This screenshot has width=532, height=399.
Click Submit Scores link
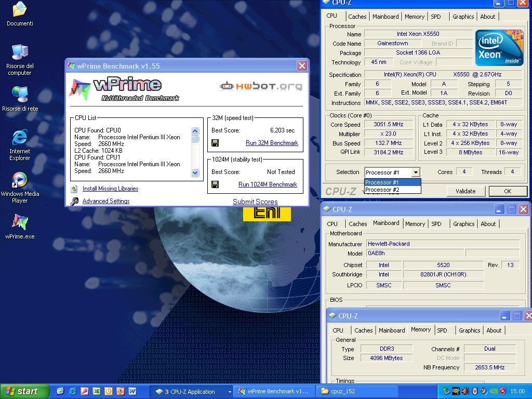pyautogui.click(x=255, y=202)
